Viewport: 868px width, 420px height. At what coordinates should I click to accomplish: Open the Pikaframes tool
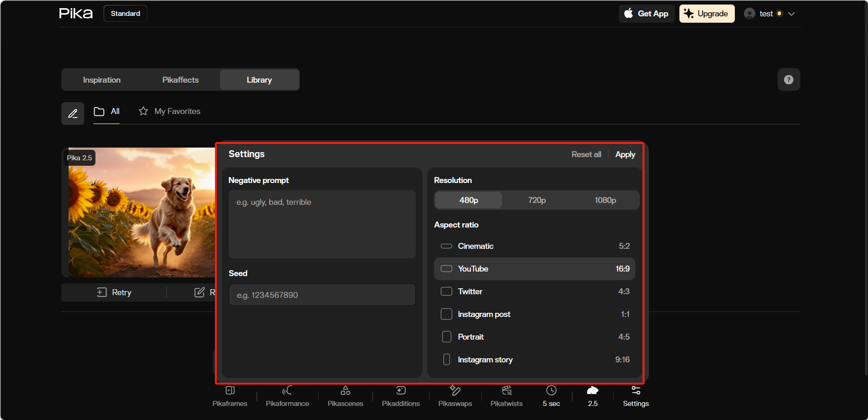230,396
